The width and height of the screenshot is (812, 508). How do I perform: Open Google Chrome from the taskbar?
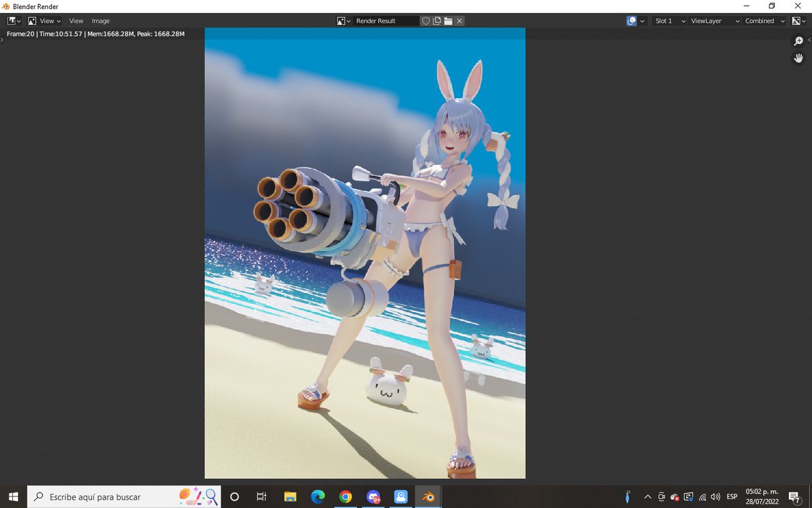[345, 496]
